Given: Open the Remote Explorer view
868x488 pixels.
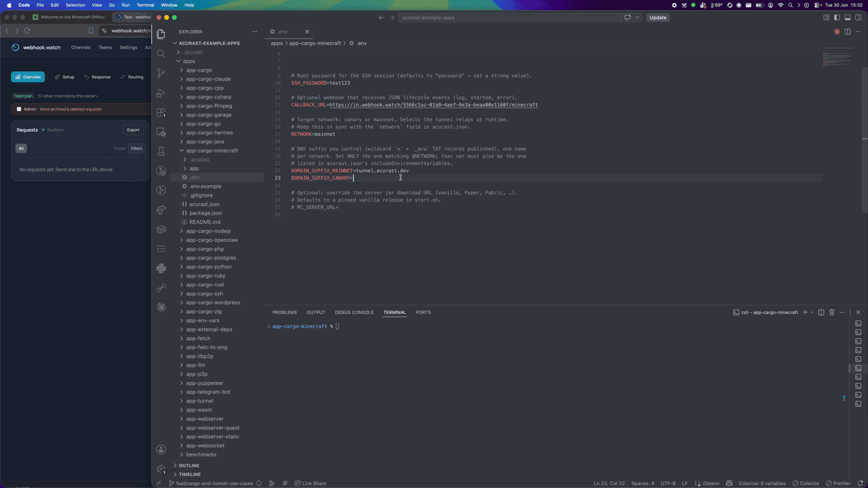Looking at the screenshot, I should coord(161,132).
